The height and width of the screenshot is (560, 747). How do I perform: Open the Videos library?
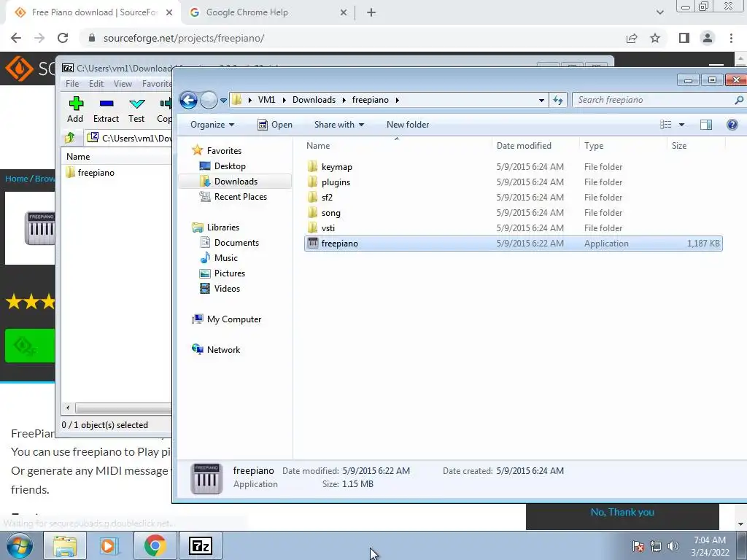[x=227, y=289]
